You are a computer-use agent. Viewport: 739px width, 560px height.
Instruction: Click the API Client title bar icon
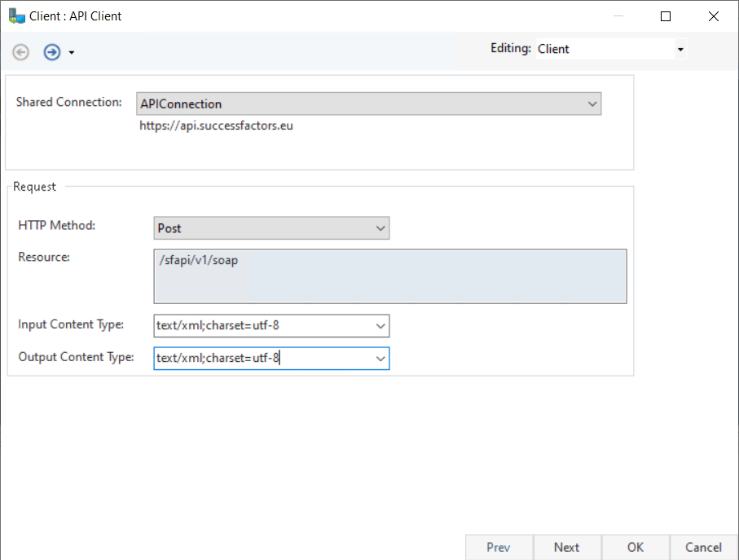[x=16, y=15]
